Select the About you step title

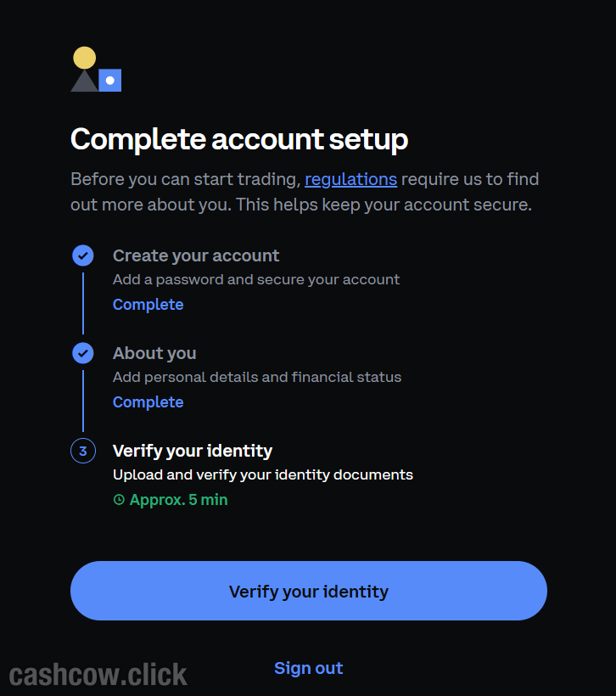click(154, 353)
